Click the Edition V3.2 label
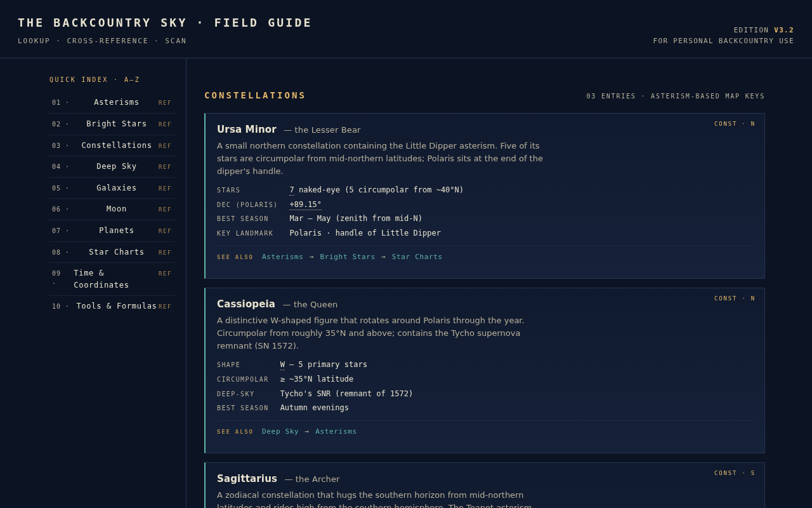The width and height of the screenshot is (812, 508). [764, 30]
